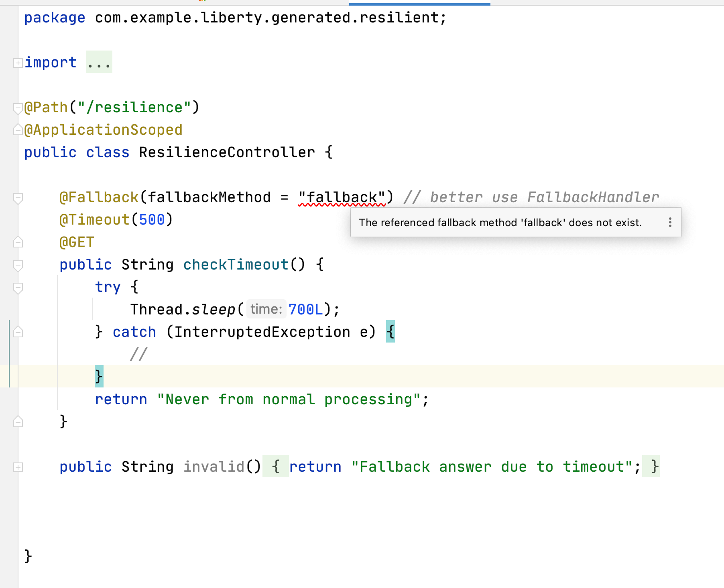Click the right editor scrollbar track
Viewport: 724px width, 588px height.
click(x=720, y=281)
